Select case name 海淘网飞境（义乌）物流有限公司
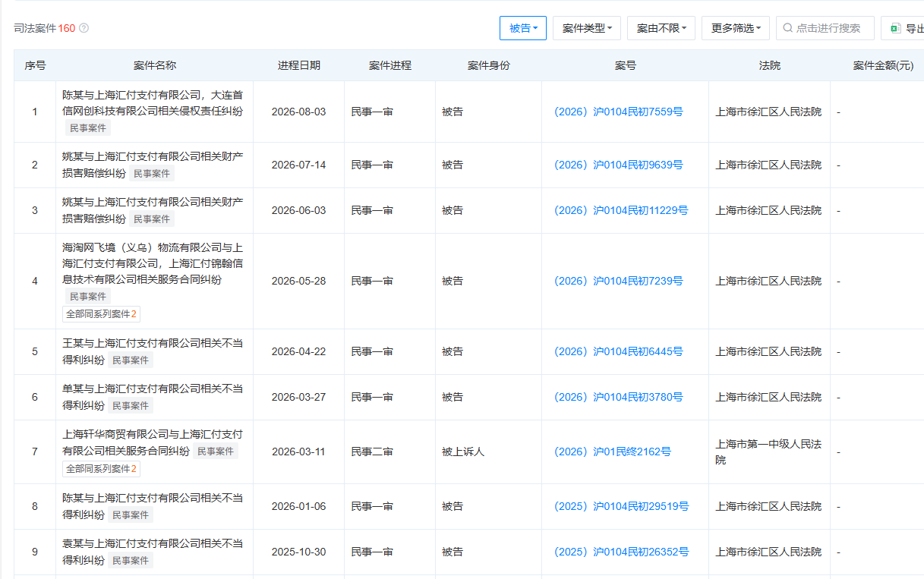Viewport: 924px width, 579px height. click(x=153, y=263)
